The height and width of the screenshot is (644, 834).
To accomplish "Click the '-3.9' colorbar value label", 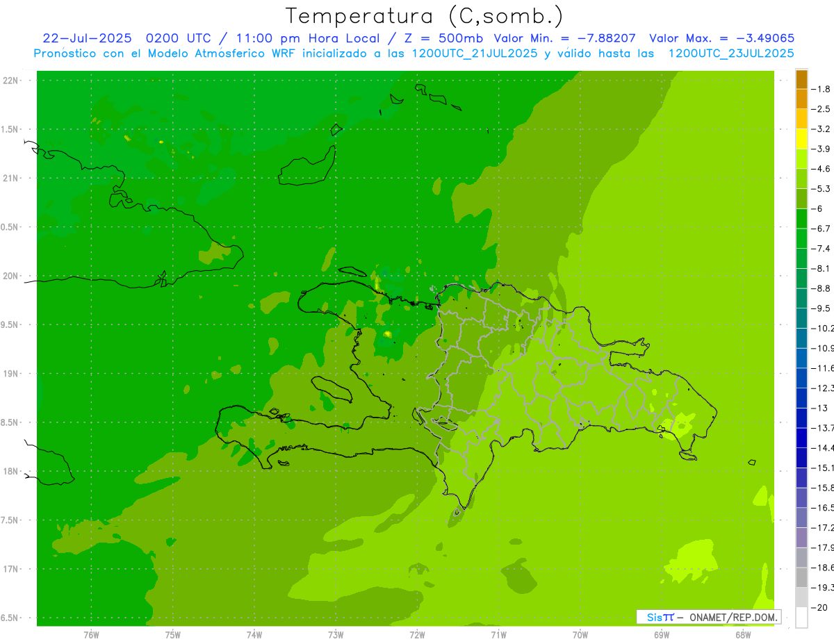I will (x=821, y=149).
